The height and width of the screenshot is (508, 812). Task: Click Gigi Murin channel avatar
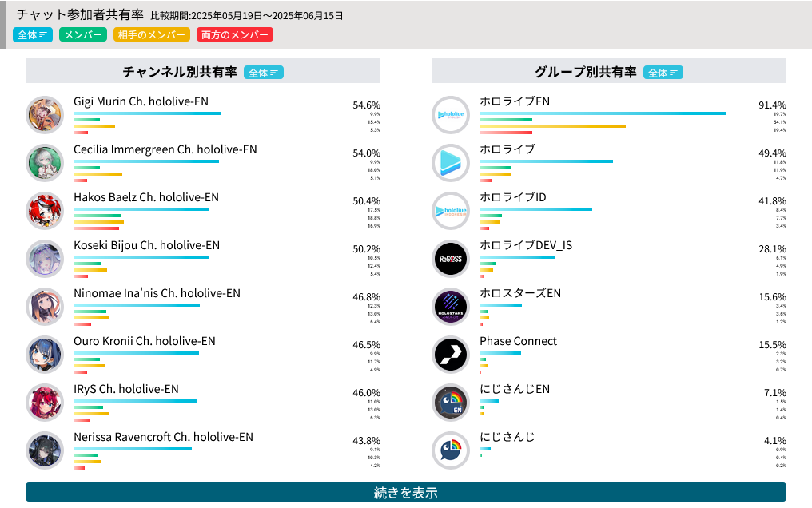[x=45, y=115]
